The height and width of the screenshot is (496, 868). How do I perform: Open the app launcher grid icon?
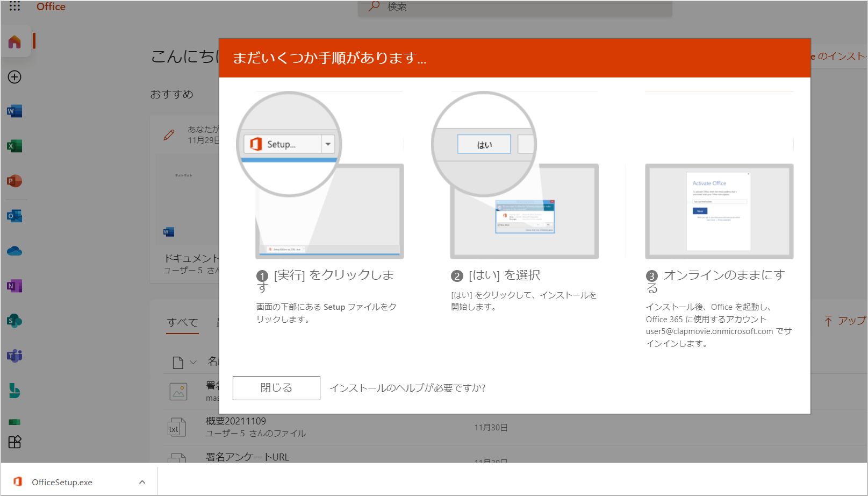[x=15, y=6]
